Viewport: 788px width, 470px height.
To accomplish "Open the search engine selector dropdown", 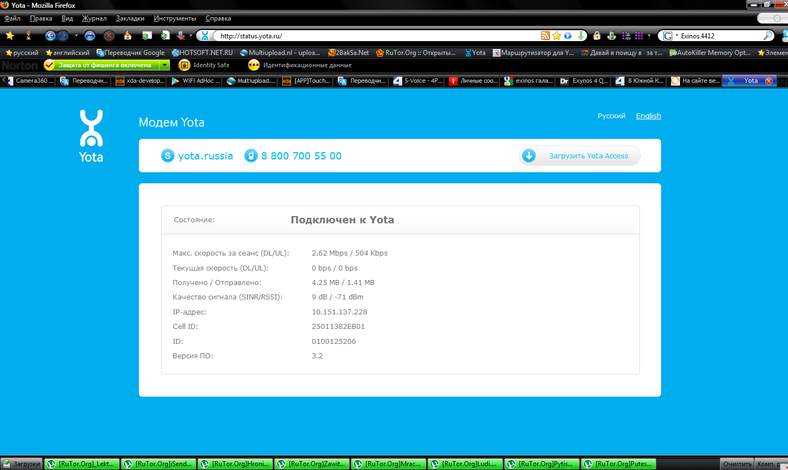I will (671, 36).
